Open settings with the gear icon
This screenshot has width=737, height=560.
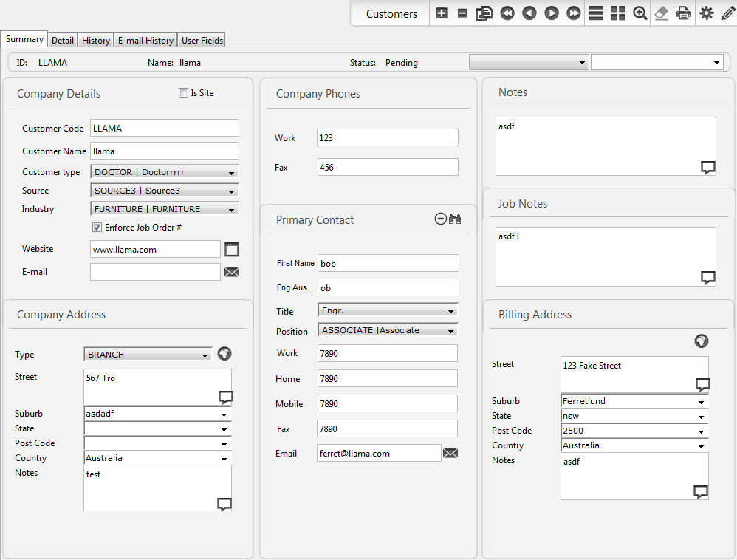pos(707,13)
